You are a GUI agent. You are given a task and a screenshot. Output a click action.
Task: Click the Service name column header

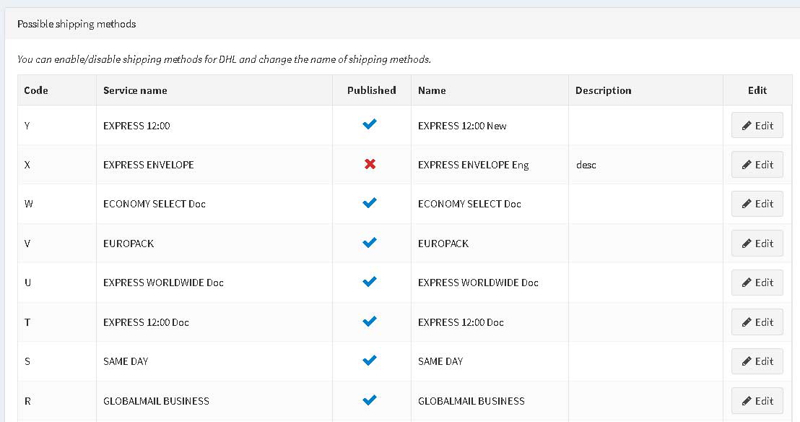[x=135, y=90]
